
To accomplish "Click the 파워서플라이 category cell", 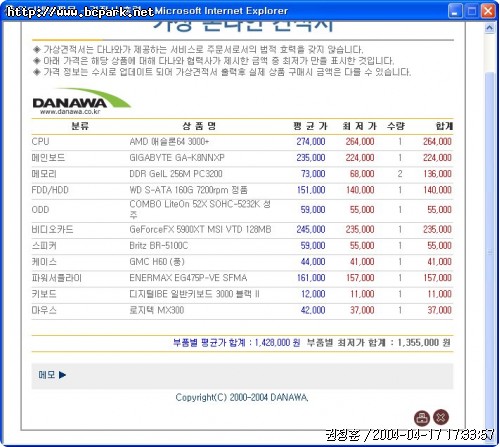I will pyautogui.click(x=57, y=278).
